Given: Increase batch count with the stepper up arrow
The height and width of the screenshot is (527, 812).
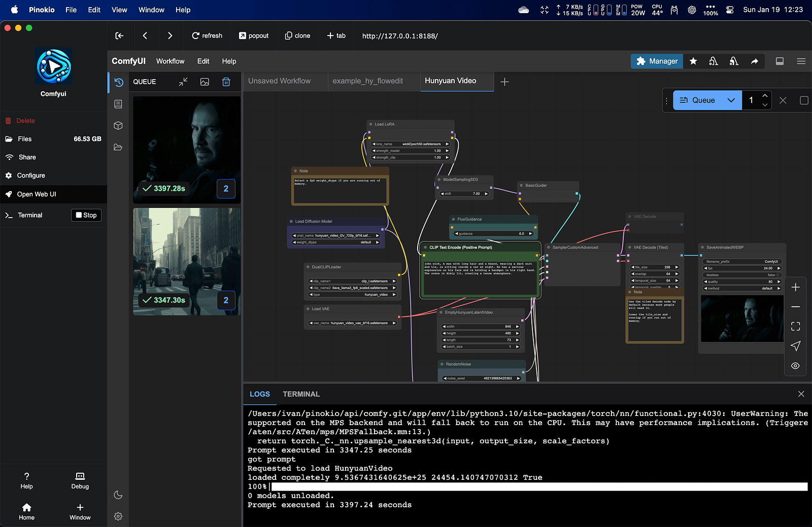Looking at the screenshot, I should pyautogui.click(x=766, y=96).
